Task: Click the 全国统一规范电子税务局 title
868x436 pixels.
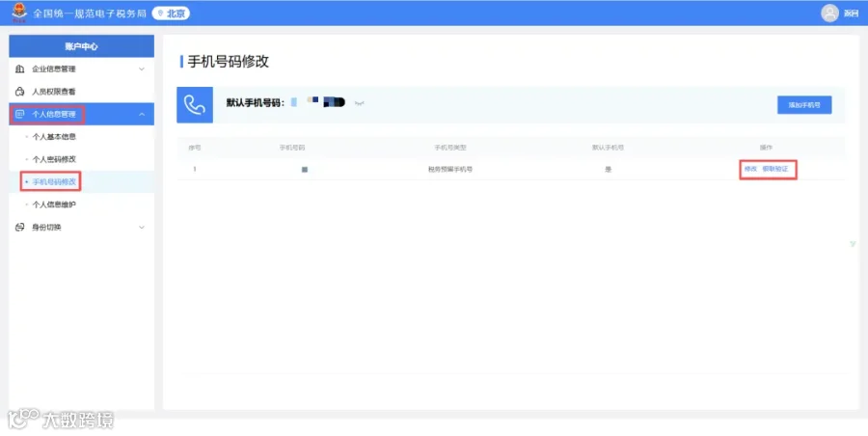Action: click(89, 14)
